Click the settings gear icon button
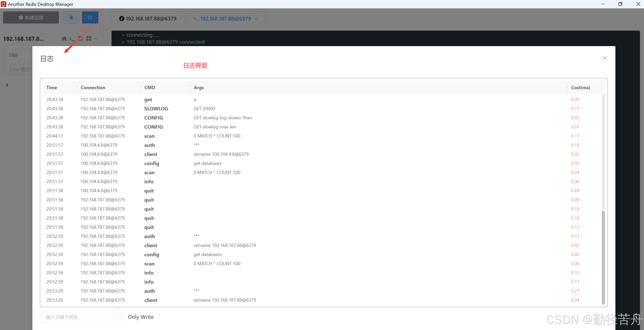The image size is (644, 330). [x=71, y=17]
